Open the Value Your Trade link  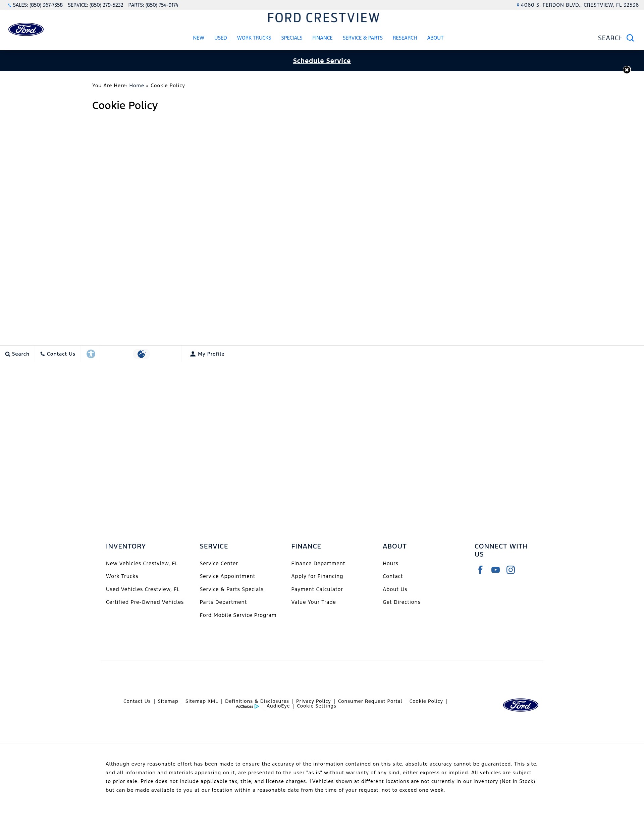coord(313,602)
